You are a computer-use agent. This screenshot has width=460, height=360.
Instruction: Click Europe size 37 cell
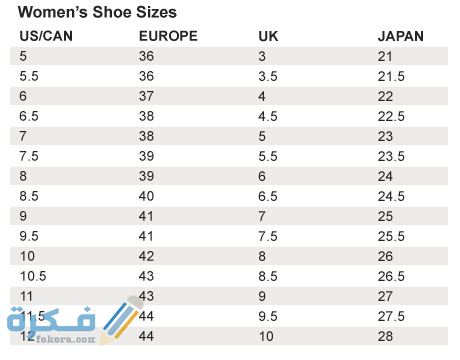[147, 96]
